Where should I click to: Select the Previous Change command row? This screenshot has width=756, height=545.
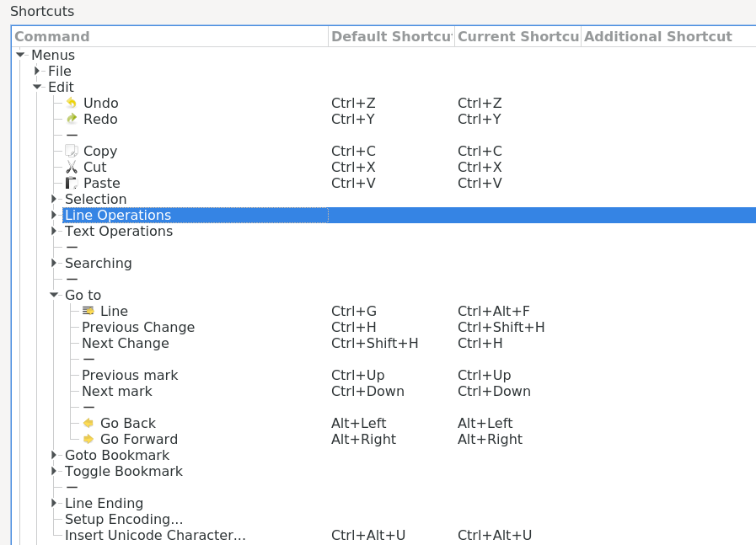pyautogui.click(x=137, y=327)
